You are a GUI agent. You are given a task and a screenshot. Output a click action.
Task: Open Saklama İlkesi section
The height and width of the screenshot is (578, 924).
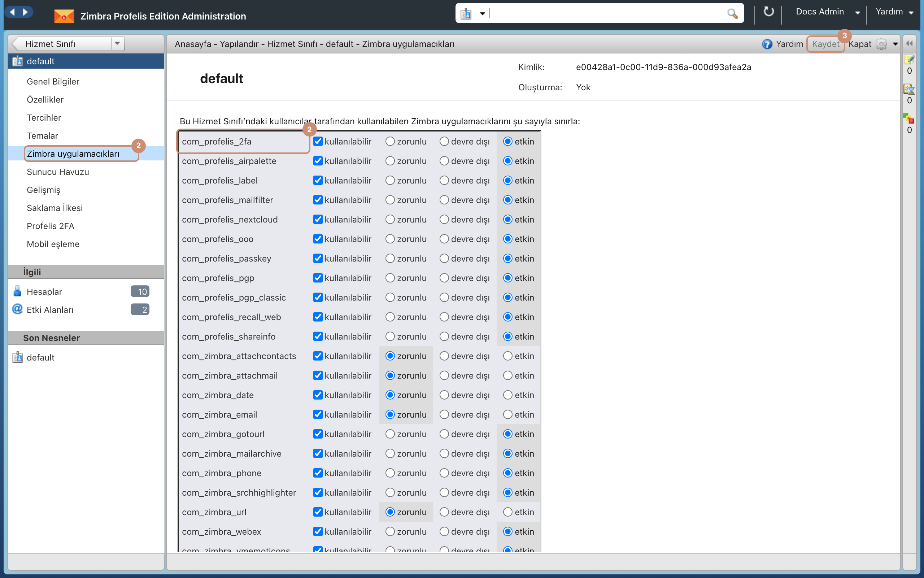[x=55, y=208]
